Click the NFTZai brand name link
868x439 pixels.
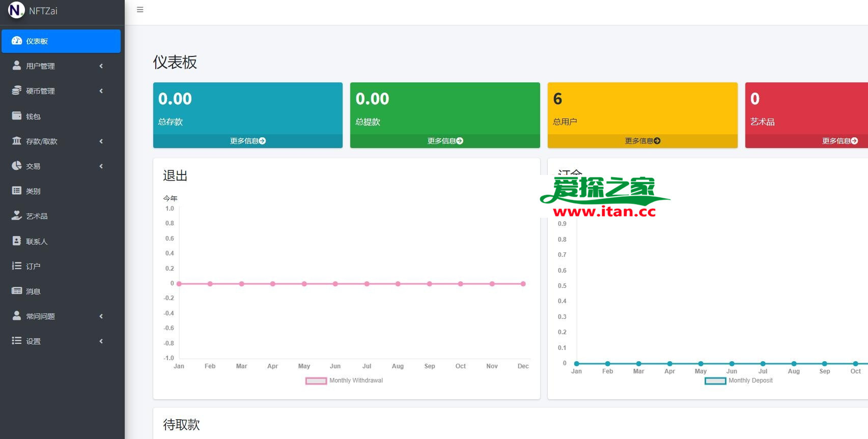click(x=43, y=11)
